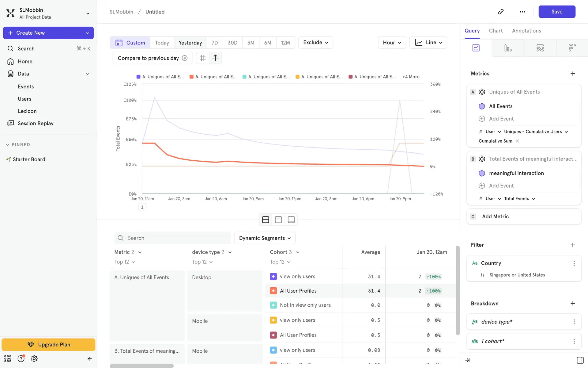This screenshot has width=588, height=368.
Task: Collapse the left sidebar
Action: 89,358
